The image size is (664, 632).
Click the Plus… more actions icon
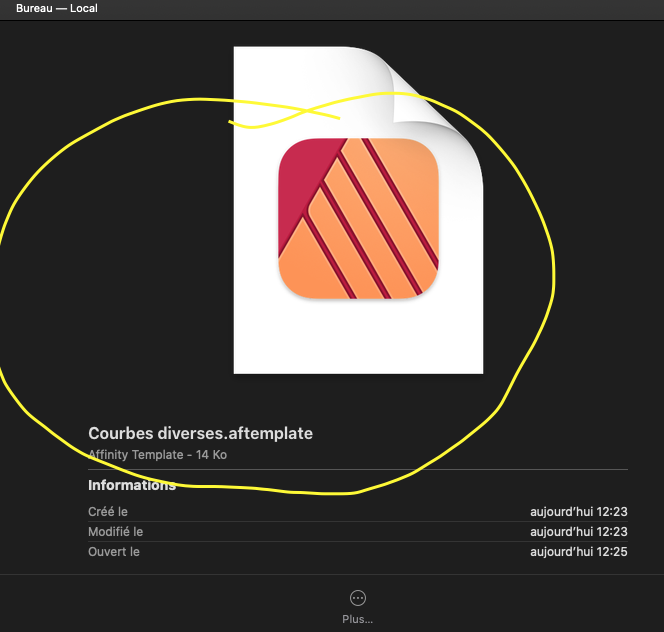tap(358, 598)
